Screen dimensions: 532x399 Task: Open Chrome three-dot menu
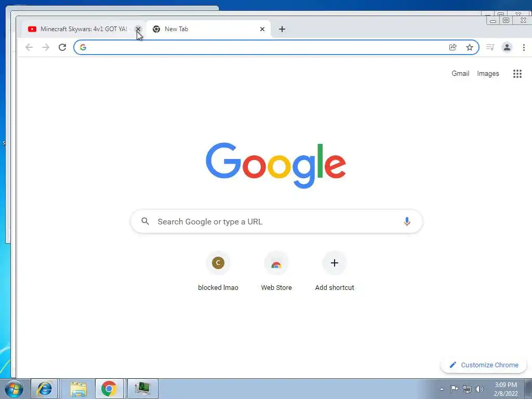tap(524, 47)
